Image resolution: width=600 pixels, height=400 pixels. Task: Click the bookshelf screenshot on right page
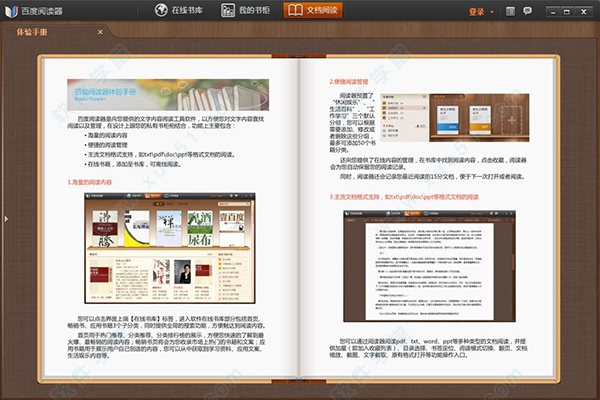tap(455, 118)
